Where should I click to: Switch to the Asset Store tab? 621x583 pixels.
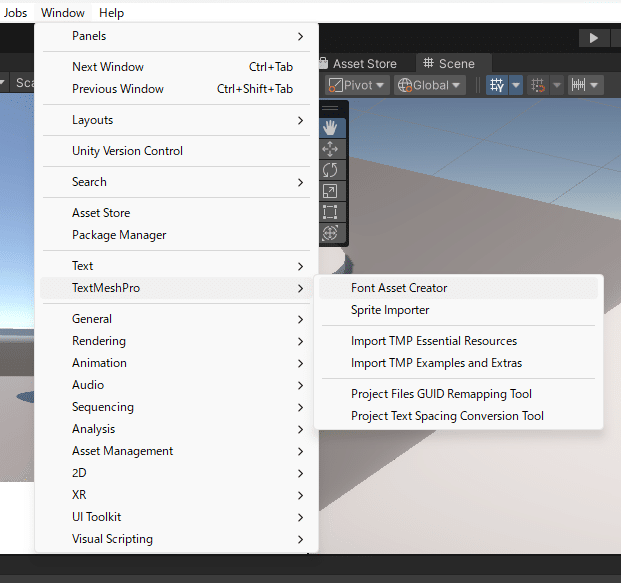358,63
